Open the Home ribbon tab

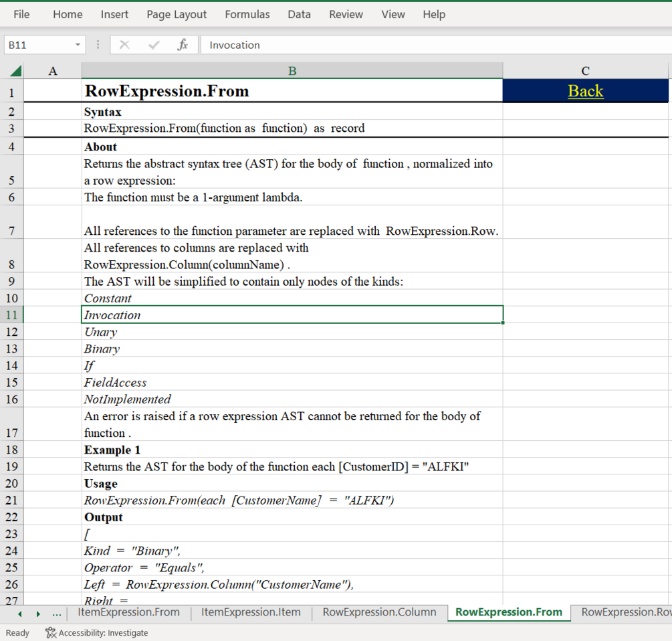click(68, 14)
